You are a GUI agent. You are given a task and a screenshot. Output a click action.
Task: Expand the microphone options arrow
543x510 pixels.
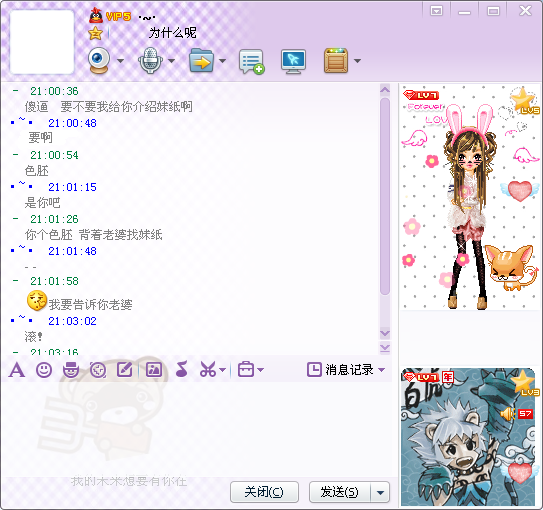click(171, 61)
